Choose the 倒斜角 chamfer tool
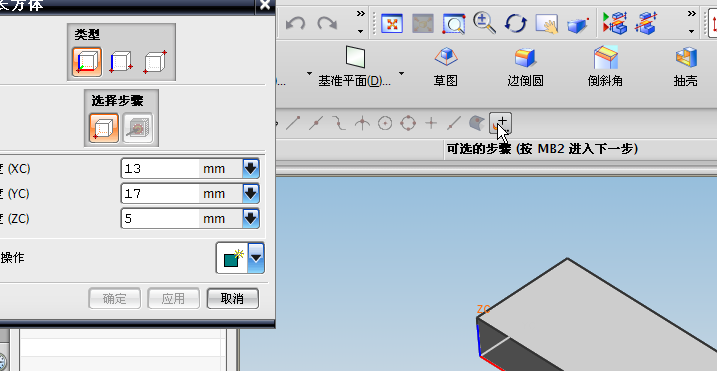717x371 pixels. pyautogui.click(x=605, y=66)
